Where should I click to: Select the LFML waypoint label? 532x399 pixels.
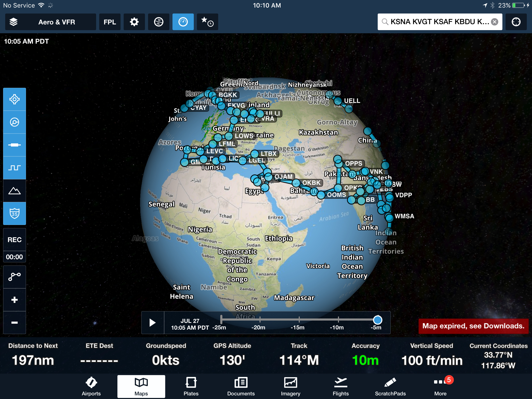click(227, 144)
